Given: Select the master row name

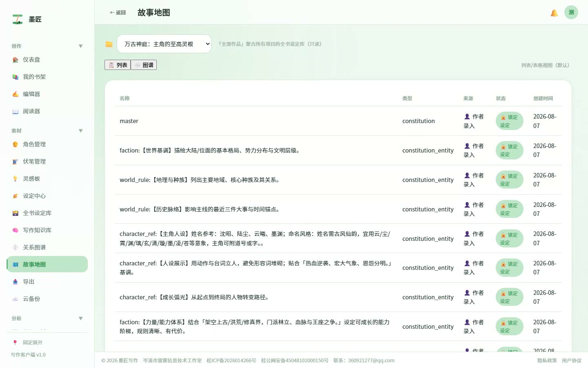Looking at the screenshot, I should (x=129, y=121).
